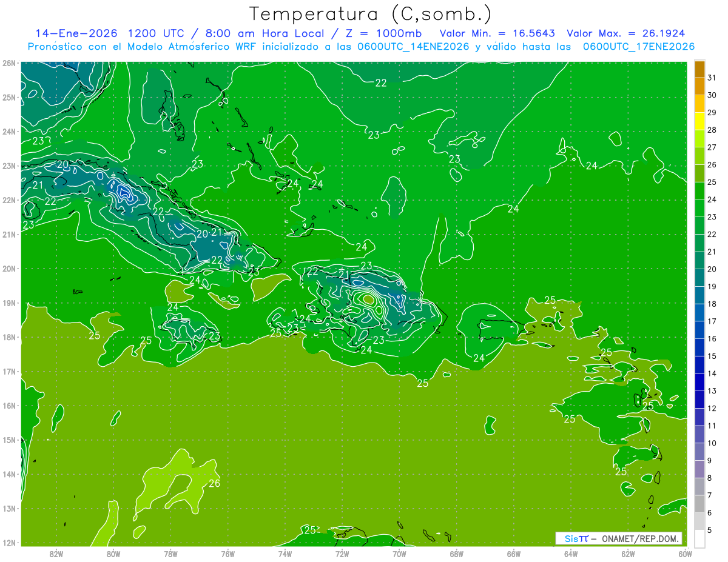
Task: Select the "62W" longitude axis label
Action: coord(628,554)
